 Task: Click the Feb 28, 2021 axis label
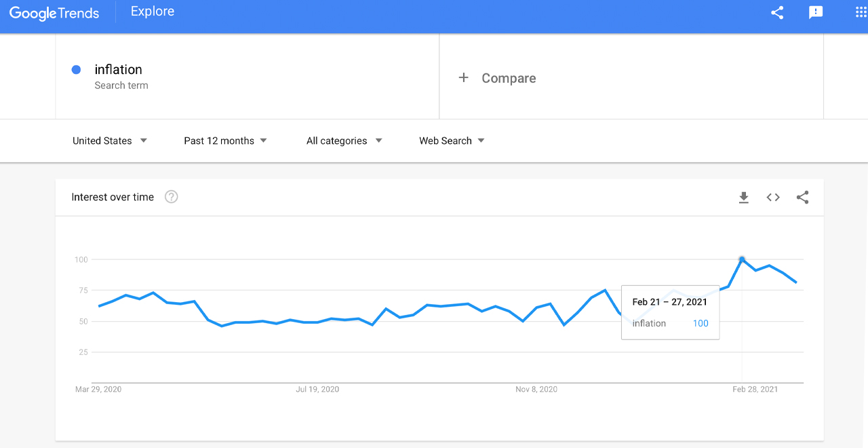[755, 390]
